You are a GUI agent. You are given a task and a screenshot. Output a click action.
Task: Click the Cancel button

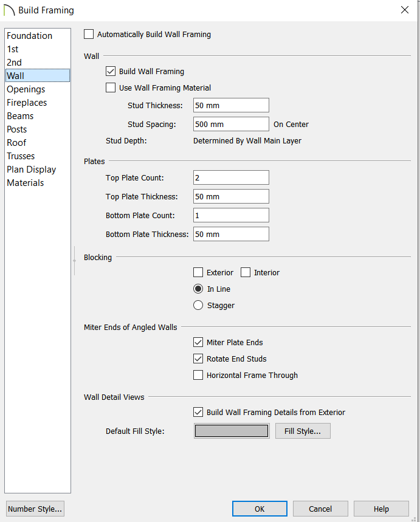(x=320, y=509)
